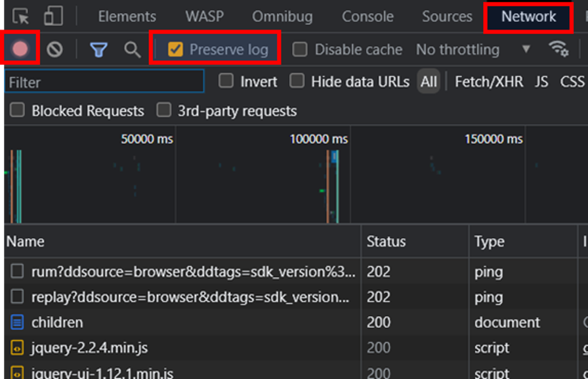Select the replay?ddsource=browser request row
The height and width of the screenshot is (379, 588).
190,297
